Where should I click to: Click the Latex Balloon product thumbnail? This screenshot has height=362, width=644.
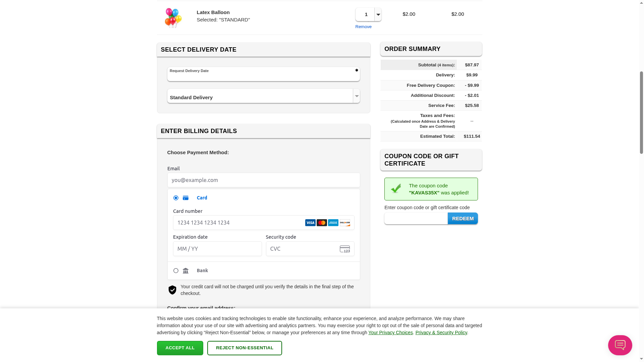(173, 18)
